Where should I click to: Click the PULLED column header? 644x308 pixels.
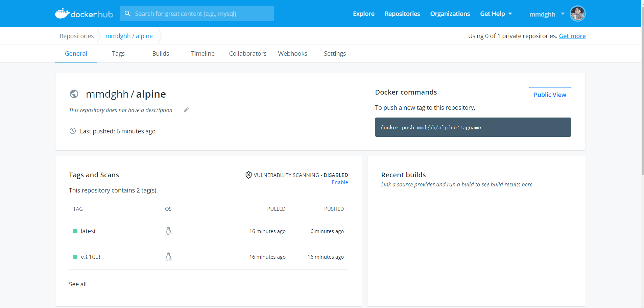click(277, 209)
